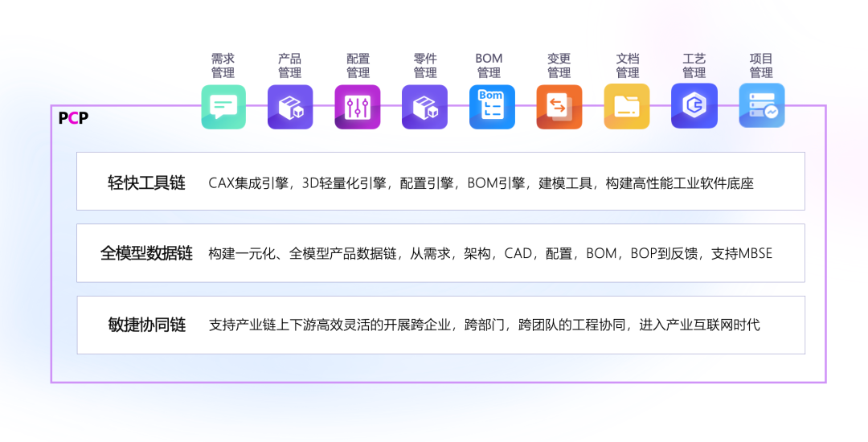The image size is (868, 442).
Task: Click the 构建一元化 data chain description
Action: pos(490,254)
